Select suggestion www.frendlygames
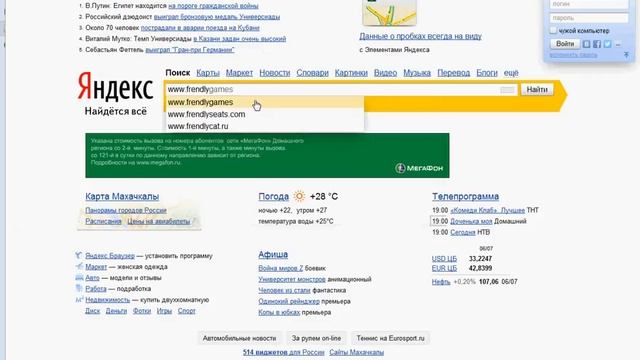This screenshot has width=640, height=360. coord(265,102)
